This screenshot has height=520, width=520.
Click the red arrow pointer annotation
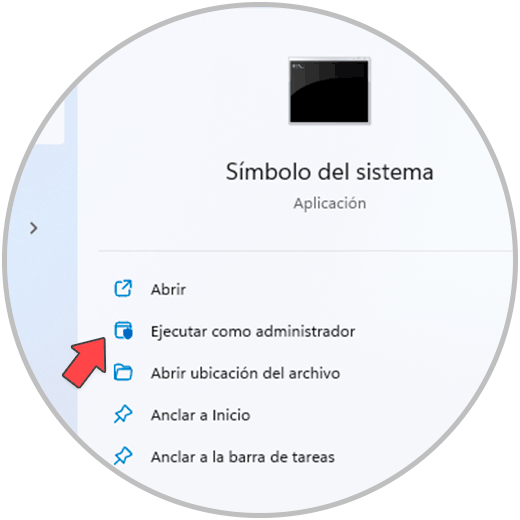pos(84,363)
